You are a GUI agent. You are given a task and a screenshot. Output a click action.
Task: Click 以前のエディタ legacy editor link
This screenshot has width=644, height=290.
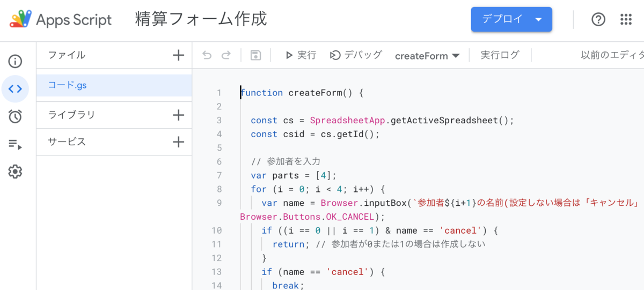click(612, 55)
